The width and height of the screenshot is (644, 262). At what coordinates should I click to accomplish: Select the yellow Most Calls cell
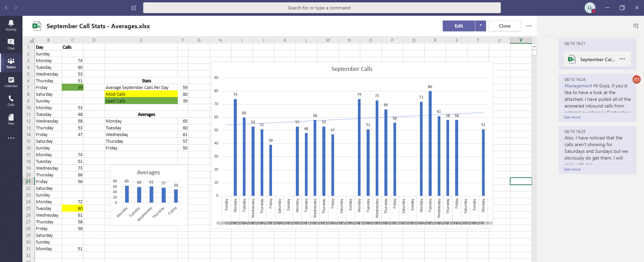(141, 94)
